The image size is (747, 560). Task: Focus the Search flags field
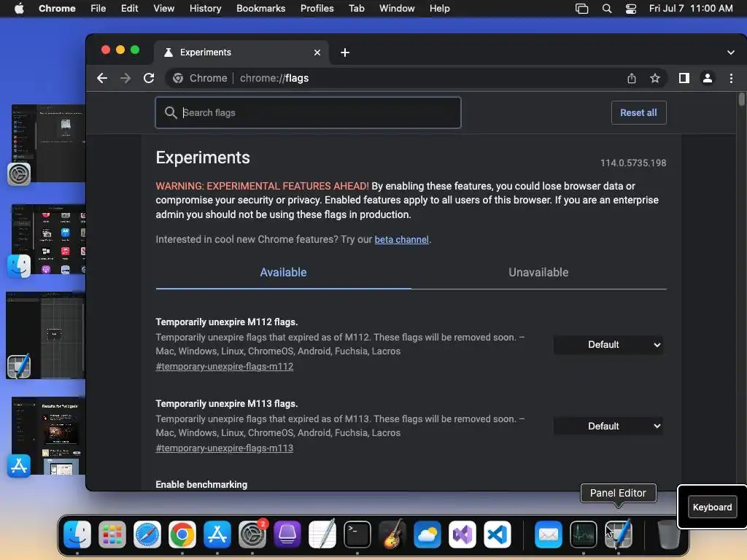tap(309, 113)
